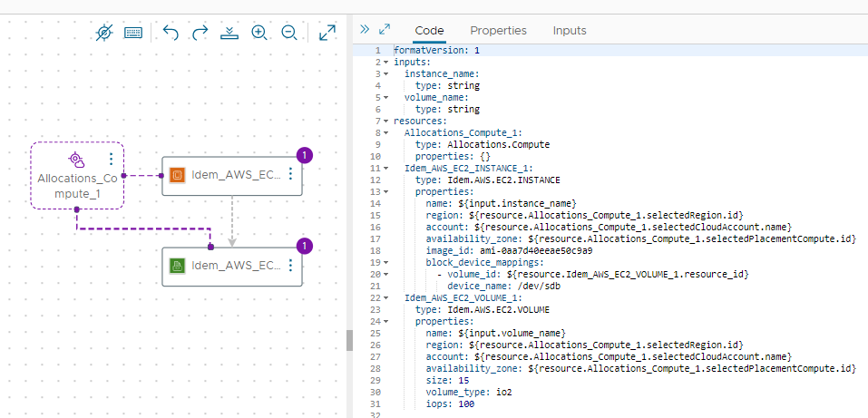This screenshot has height=418, width=868.
Task: Open Allocations_Compute_1 three-dot menu
Action: [x=111, y=159]
